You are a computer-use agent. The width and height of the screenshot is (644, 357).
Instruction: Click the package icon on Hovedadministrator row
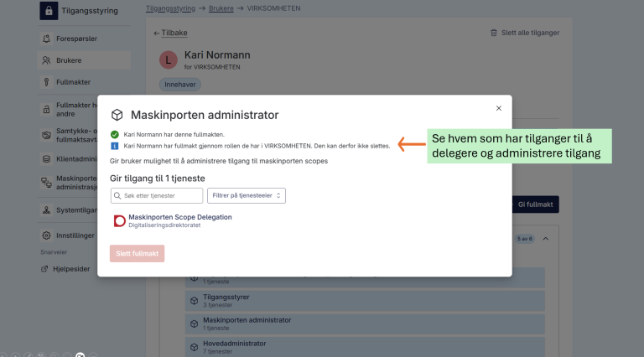[195, 347]
